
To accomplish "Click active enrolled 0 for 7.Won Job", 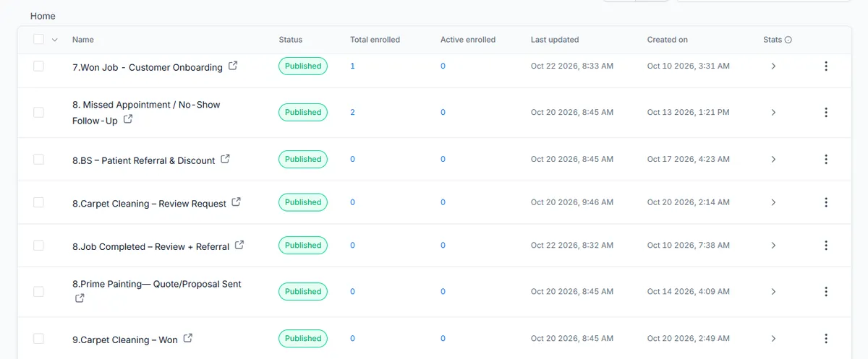I will pyautogui.click(x=443, y=66).
